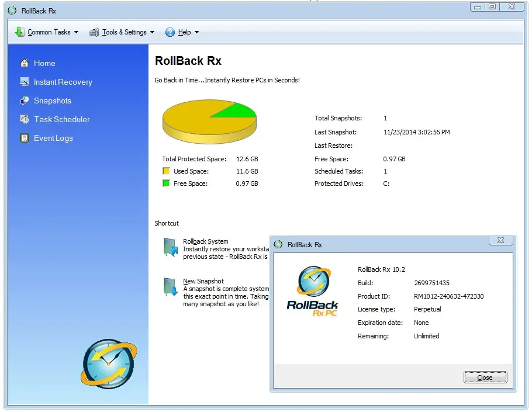Click the Total Protected Space value 12.6 GB

(247, 159)
